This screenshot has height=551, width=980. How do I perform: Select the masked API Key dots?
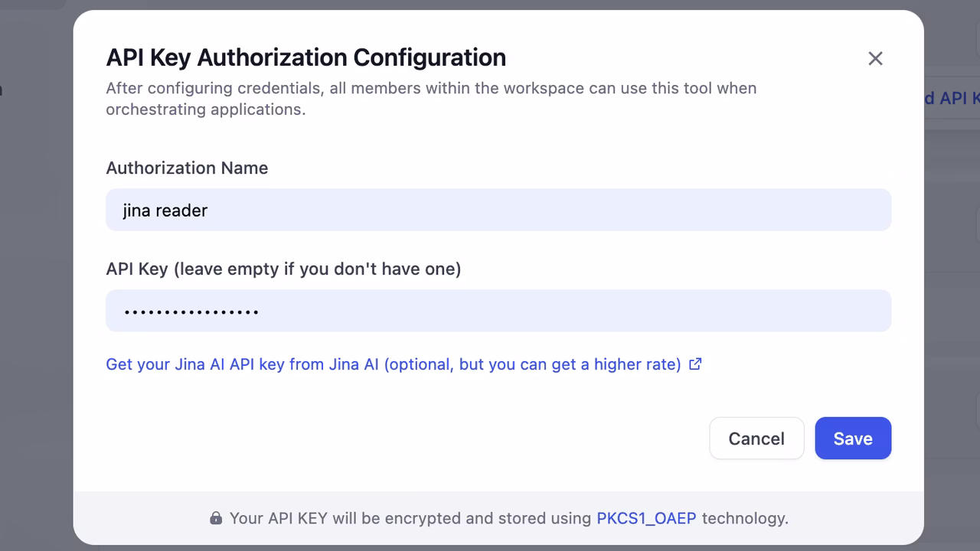pos(191,311)
